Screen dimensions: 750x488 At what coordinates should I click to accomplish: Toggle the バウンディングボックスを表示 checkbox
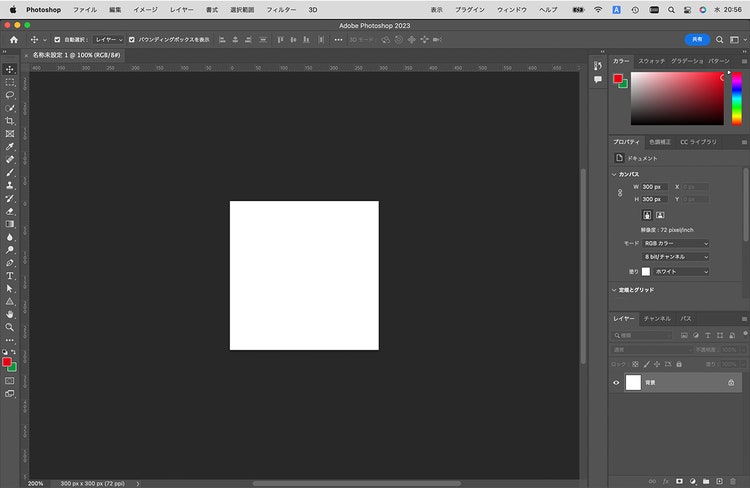tap(132, 40)
